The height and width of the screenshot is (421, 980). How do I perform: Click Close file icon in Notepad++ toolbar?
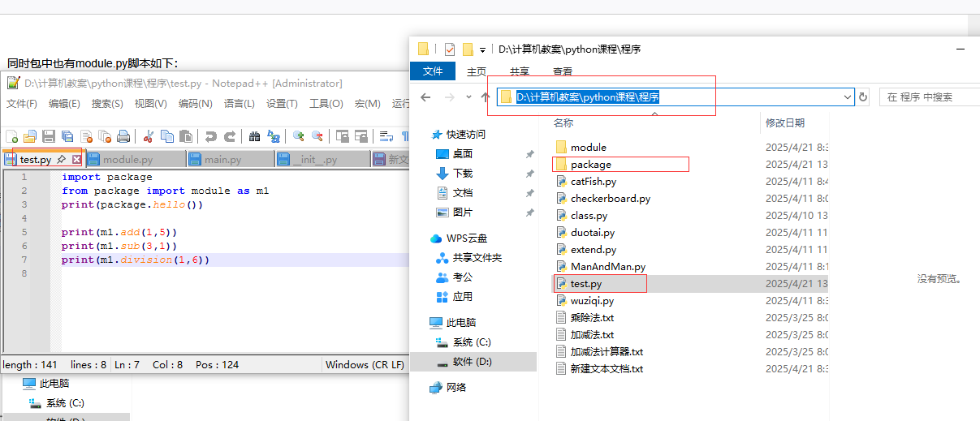[86, 136]
